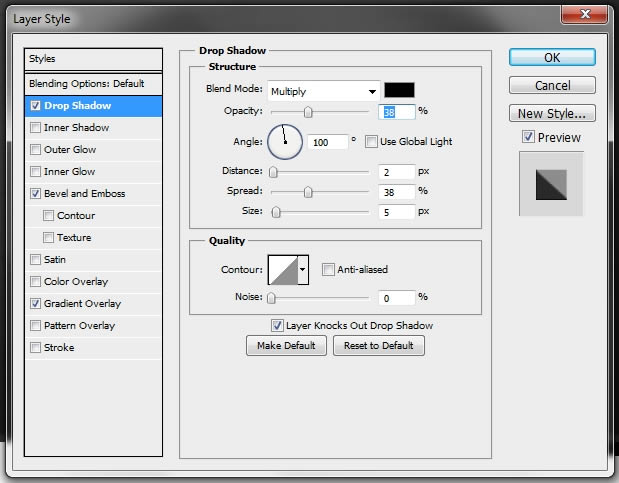Open the Stroke settings row
The image size is (619, 483).
pos(93,348)
